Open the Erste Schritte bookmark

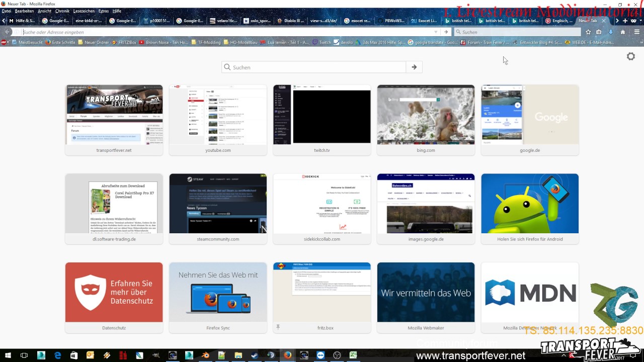pyautogui.click(x=60, y=42)
